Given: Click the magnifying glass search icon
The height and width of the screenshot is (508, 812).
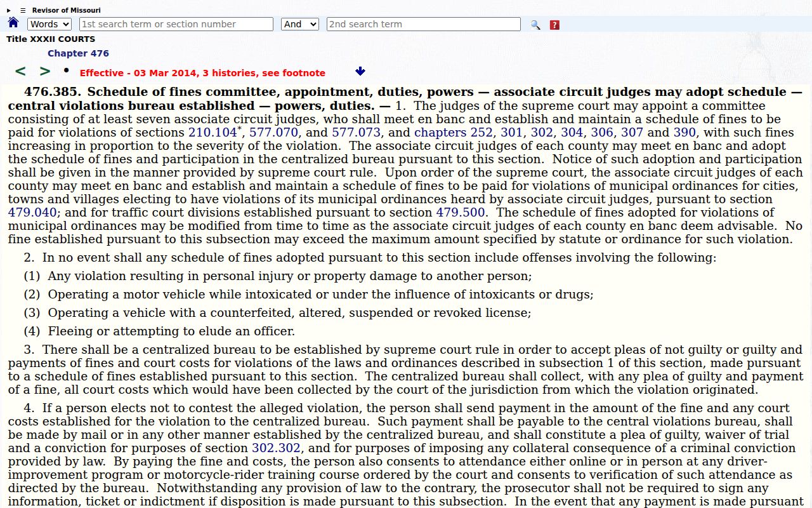Looking at the screenshot, I should click(535, 25).
